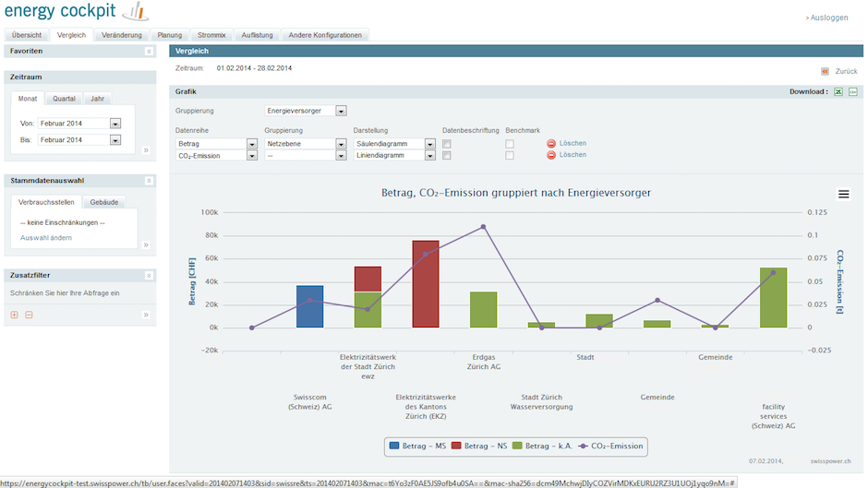Toggle Datenbeschriftung for CO₂-Emission row

pos(447,156)
